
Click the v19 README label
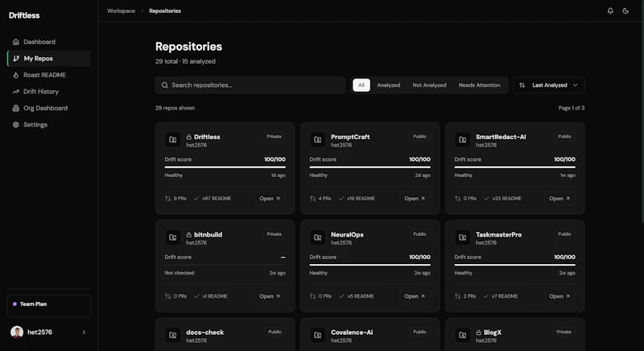click(361, 198)
